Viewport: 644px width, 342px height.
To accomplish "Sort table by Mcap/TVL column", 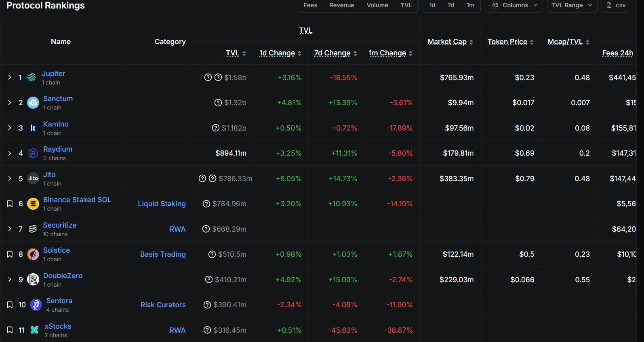I will click(x=568, y=42).
